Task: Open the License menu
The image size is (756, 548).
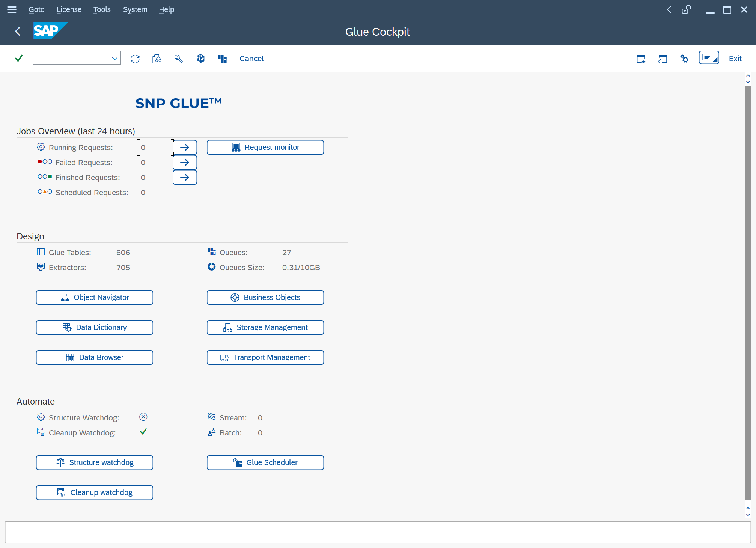Action: click(x=69, y=9)
